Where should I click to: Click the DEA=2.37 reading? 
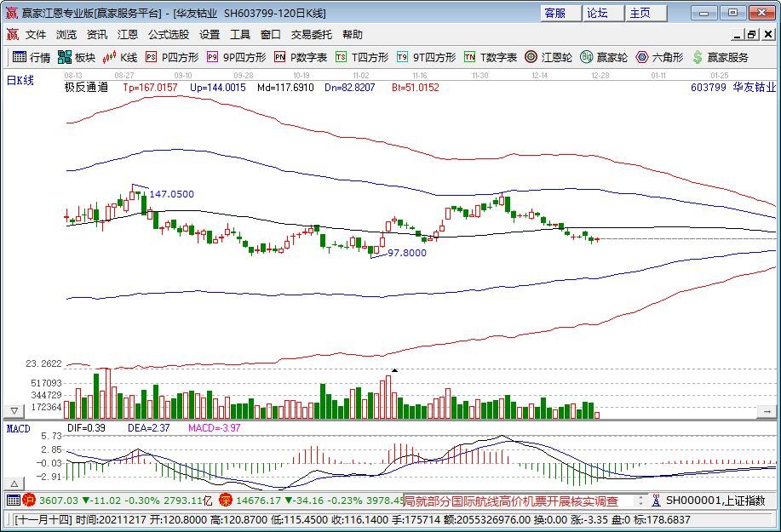click(x=148, y=428)
